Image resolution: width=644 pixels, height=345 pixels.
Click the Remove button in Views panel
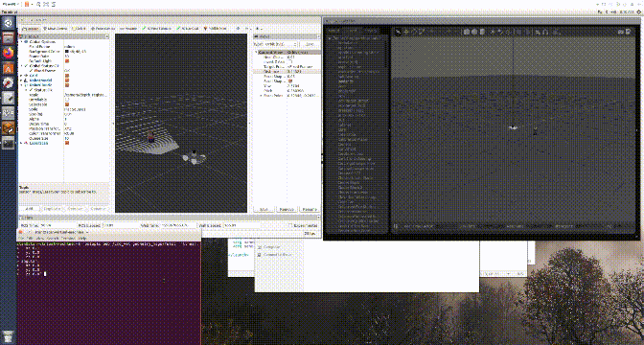[x=287, y=210]
